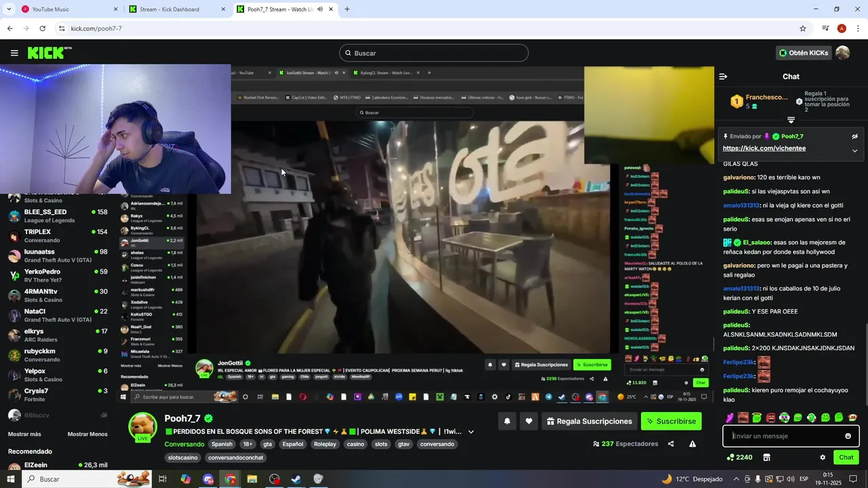Open the user profile avatar menu
The height and width of the screenshot is (488, 868).
842,53
